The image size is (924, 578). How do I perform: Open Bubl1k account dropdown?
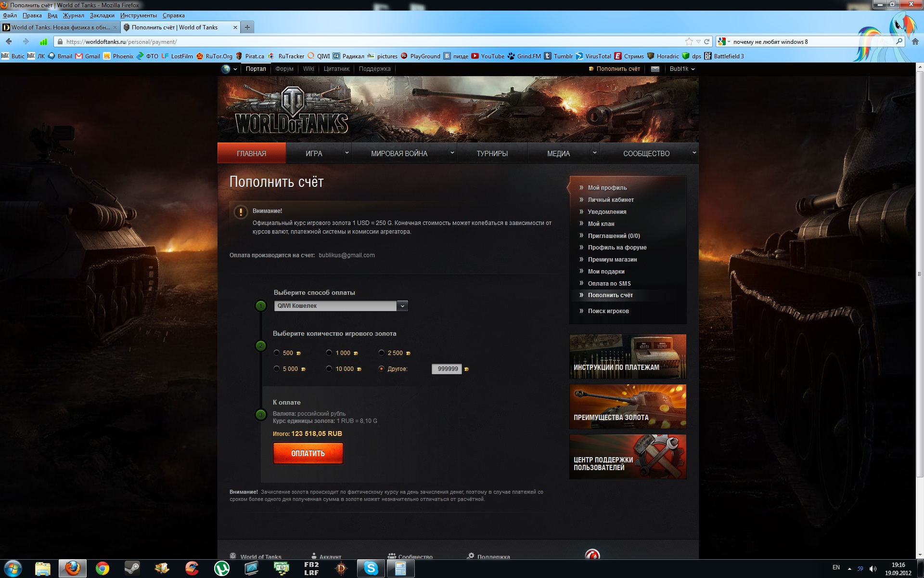click(x=682, y=69)
